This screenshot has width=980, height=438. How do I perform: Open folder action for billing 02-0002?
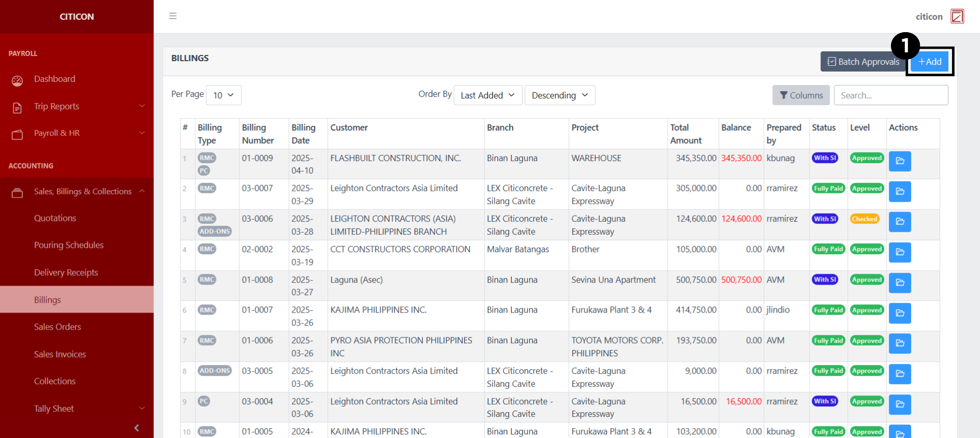tap(899, 252)
